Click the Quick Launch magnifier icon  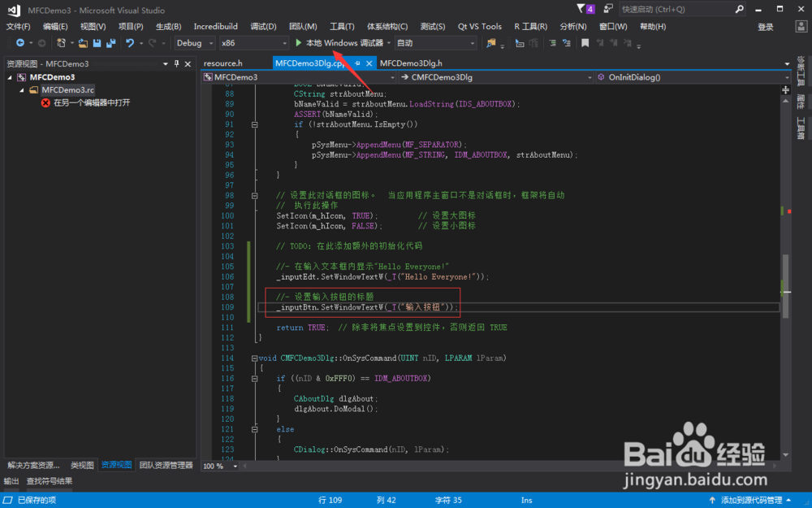740,9
